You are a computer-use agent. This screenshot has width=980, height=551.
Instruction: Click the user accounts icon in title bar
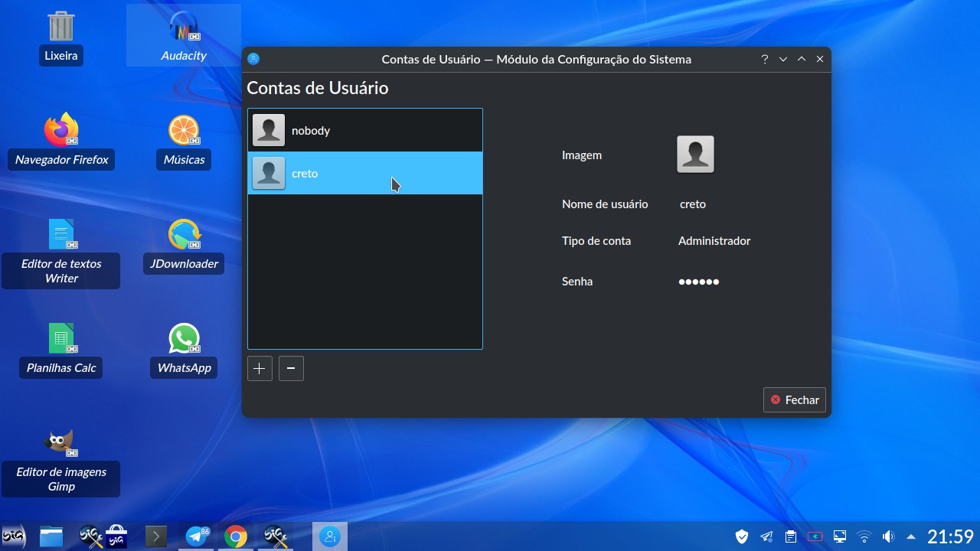click(254, 59)
